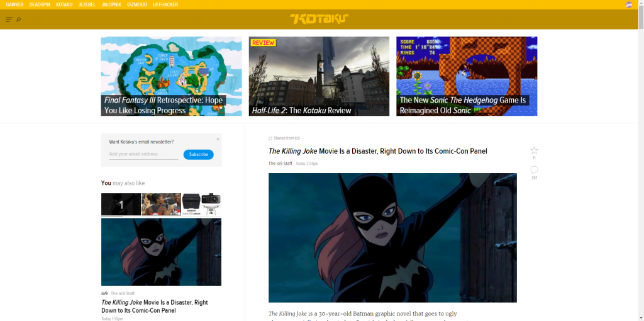Open the large Batgirl article image
Screen dimensions: 644x321
coord(392,238)
